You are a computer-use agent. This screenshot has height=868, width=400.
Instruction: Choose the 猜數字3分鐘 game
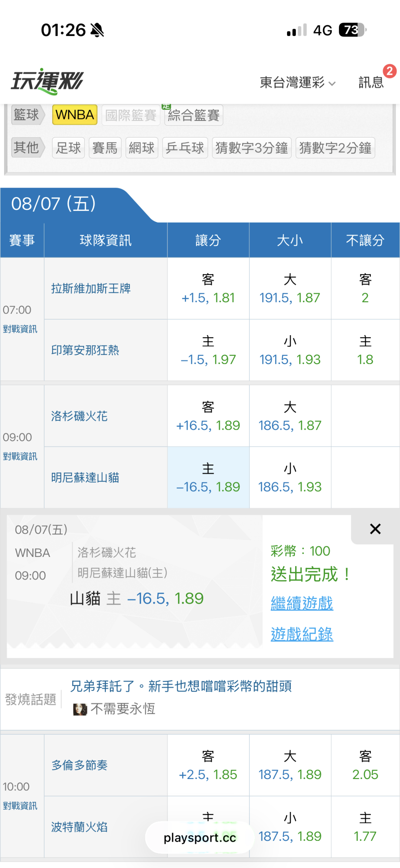(x=252, y=148)
